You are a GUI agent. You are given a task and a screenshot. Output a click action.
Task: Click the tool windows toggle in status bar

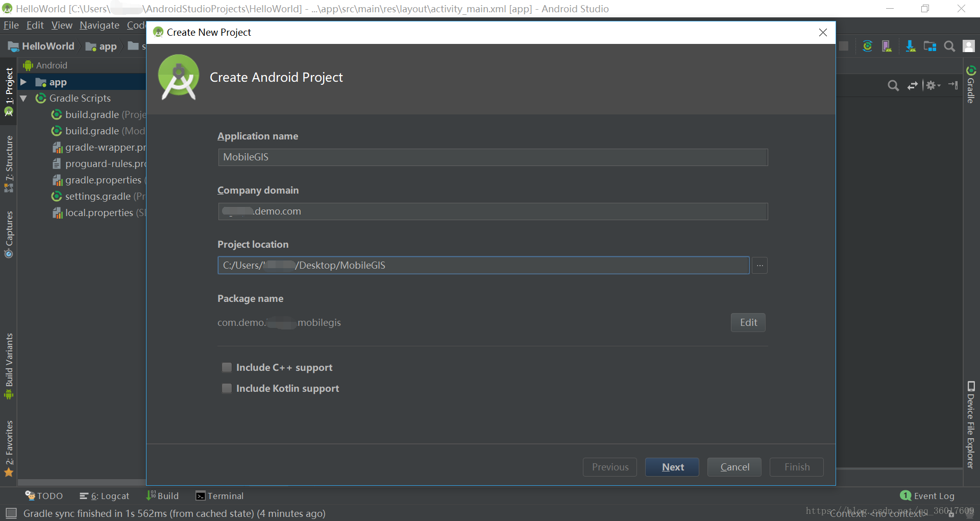pos(11,513)
